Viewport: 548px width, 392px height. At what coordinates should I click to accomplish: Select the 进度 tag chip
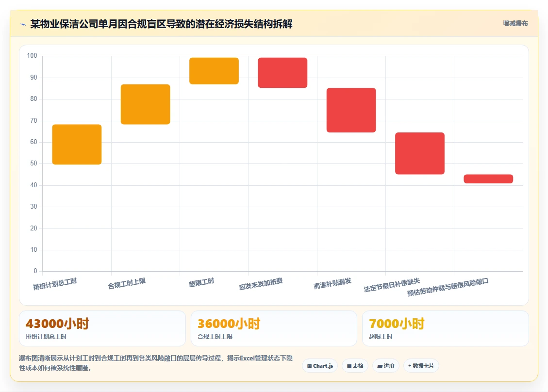386,366
